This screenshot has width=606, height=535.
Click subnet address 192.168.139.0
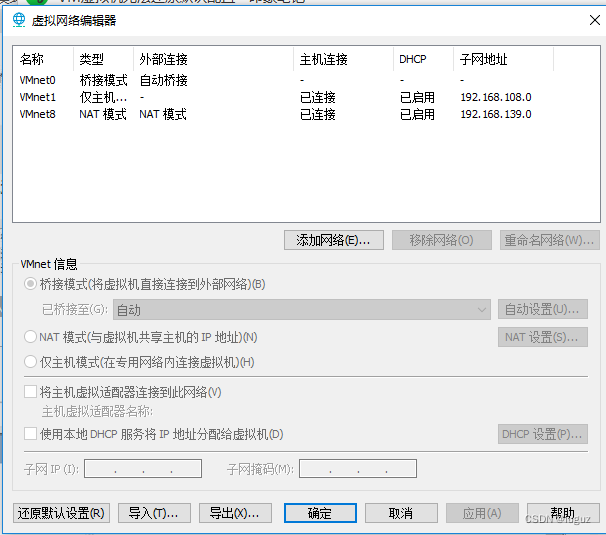pos(496,114)
